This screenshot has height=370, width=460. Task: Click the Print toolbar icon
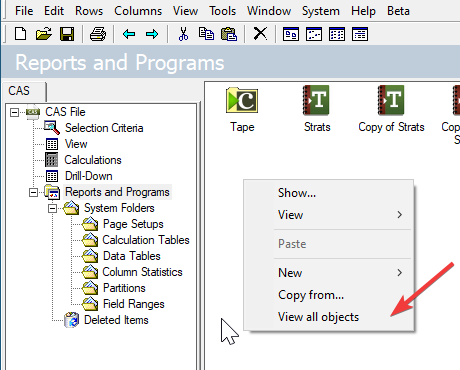click(98, 34)
